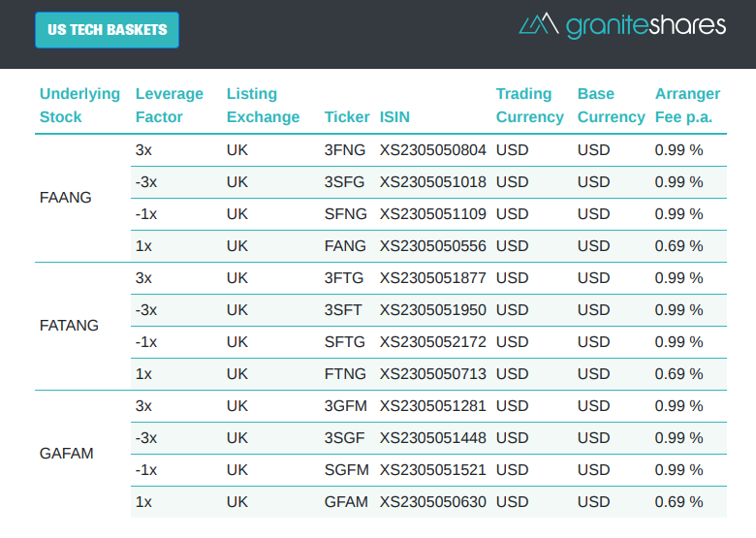This screenshot has height=538, width=756.
Task: Select the FAANG underlying stock cell
Action: point(66,198)
